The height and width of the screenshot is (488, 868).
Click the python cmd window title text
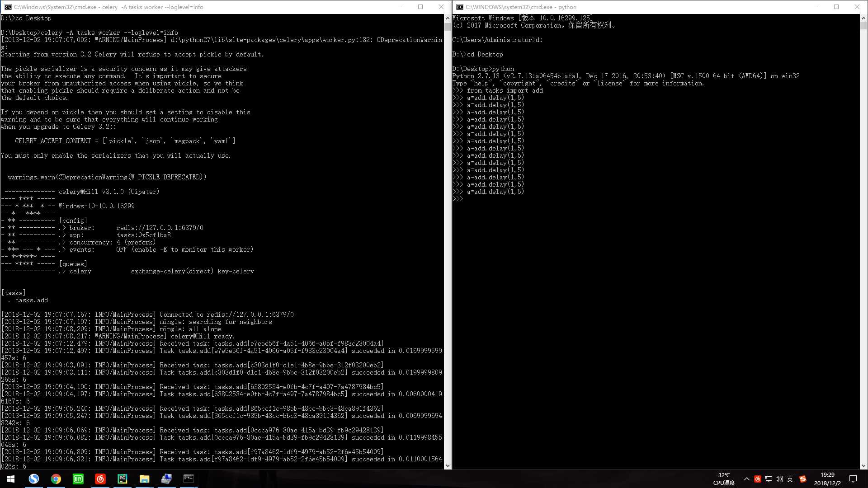tap(521, 7)
